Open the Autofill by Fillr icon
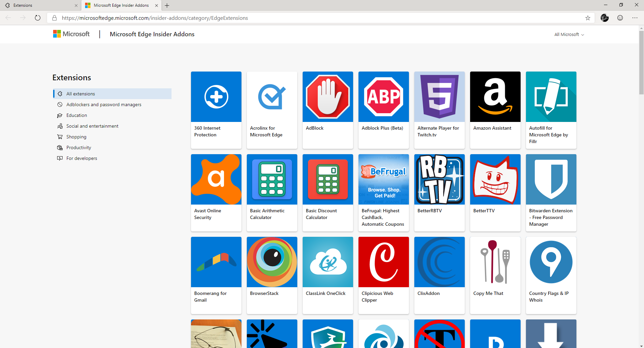The width and height of the screenshot is (644, 348). [x=551, y=97]
